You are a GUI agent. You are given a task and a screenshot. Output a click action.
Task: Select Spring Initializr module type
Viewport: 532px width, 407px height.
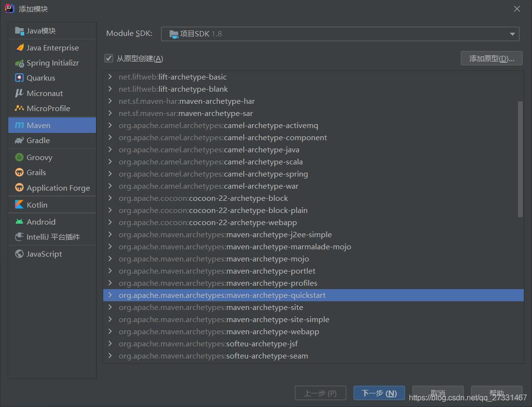52,63
